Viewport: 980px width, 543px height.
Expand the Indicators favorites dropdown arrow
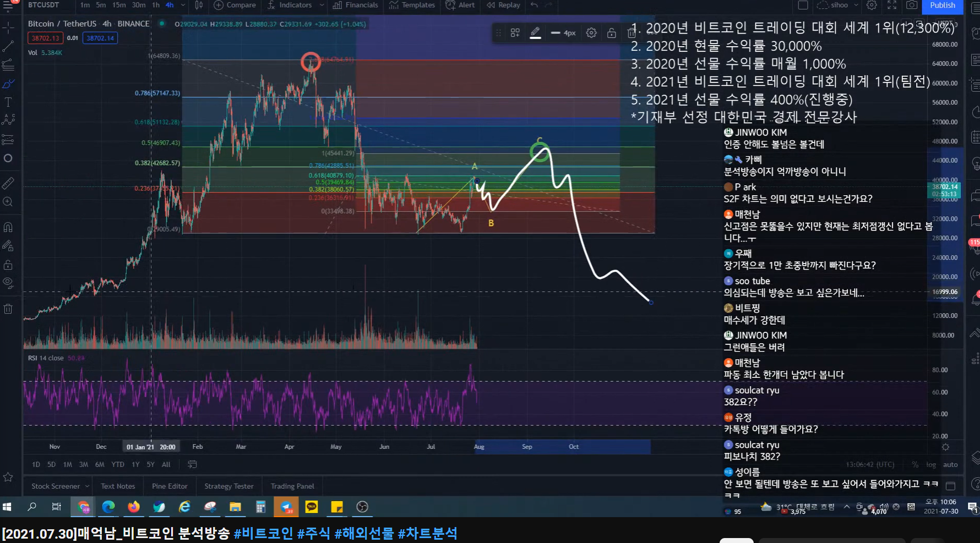(322, 5)
